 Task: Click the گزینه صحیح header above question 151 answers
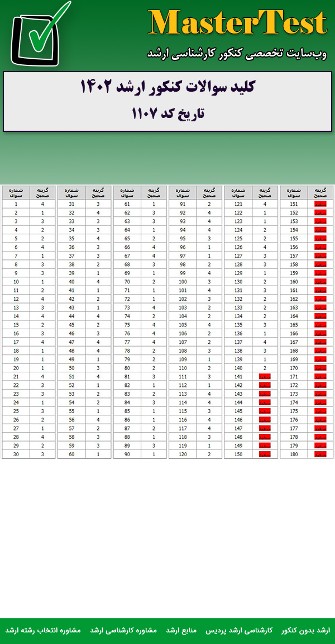(320, 193)
